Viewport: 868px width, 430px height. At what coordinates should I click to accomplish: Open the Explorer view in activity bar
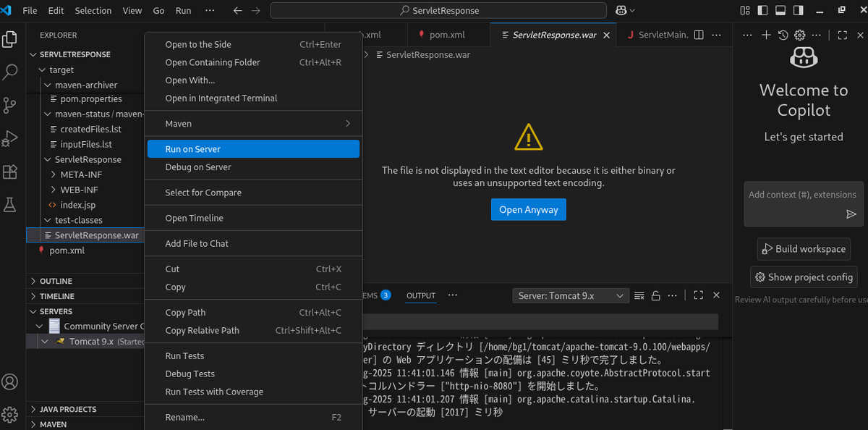[x=10, y=39]
